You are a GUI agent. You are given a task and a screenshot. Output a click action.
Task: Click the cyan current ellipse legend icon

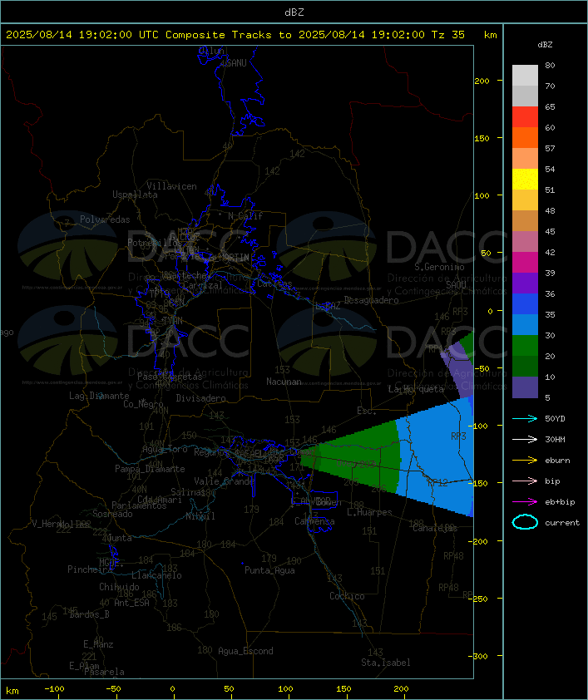[525, 522]
